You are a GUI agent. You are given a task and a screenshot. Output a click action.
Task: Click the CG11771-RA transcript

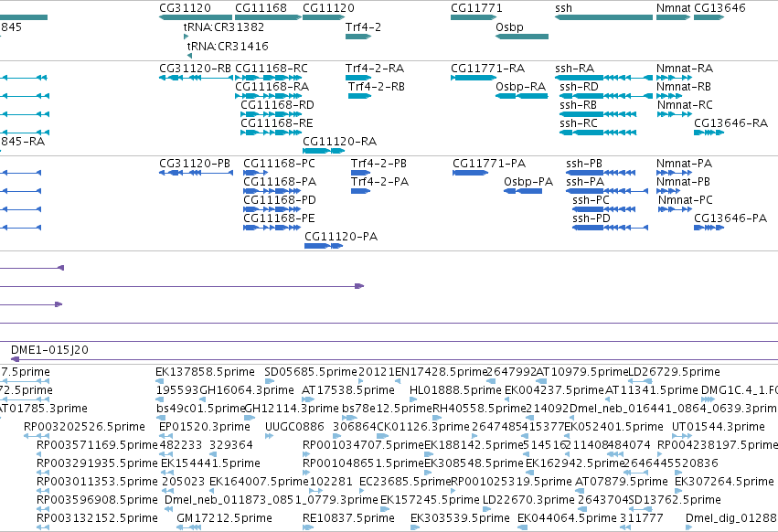(474, 78)
